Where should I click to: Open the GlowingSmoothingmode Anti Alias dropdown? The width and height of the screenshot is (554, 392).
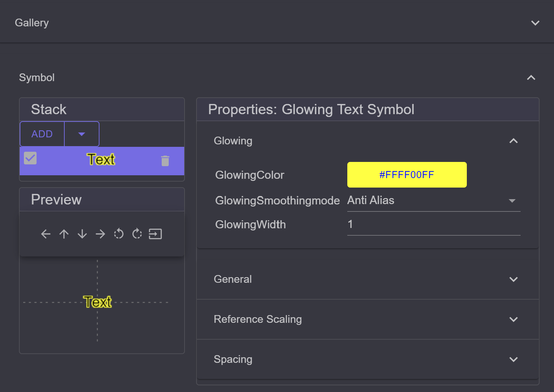434,201
